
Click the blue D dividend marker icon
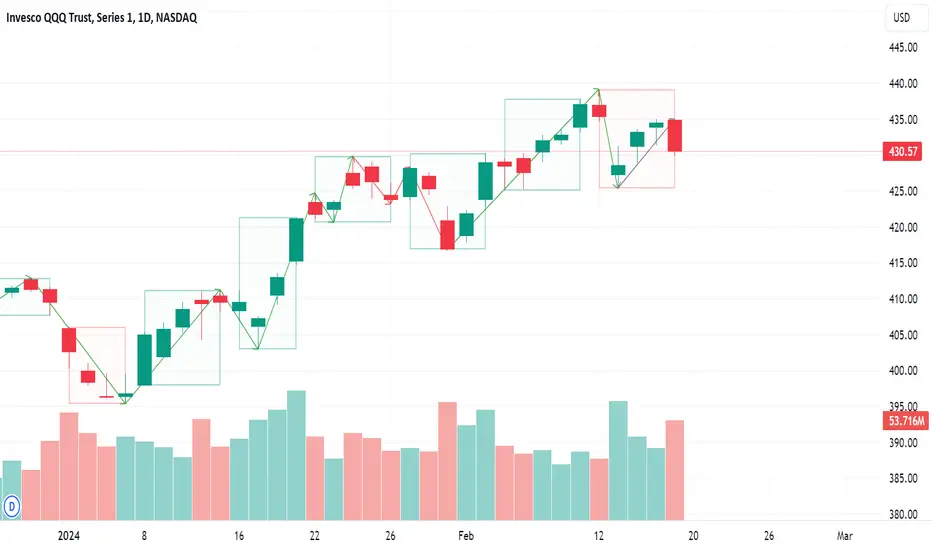12,507
